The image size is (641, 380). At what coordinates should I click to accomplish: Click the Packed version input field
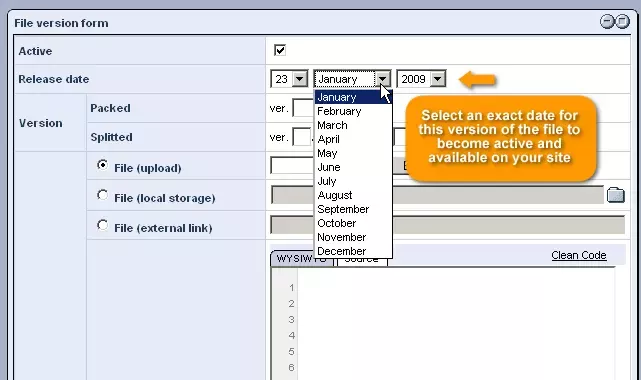[303, 108]
